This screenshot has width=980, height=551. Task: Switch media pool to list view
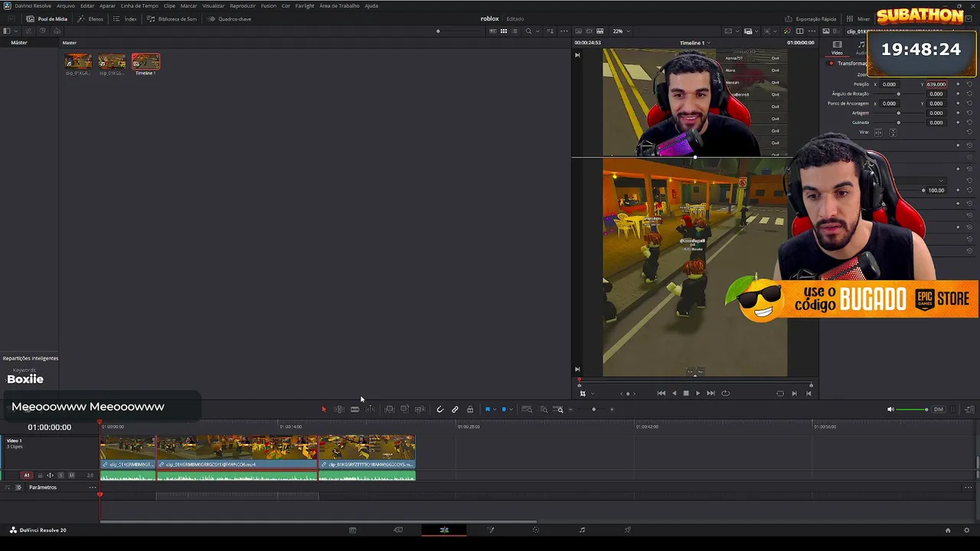514,31
